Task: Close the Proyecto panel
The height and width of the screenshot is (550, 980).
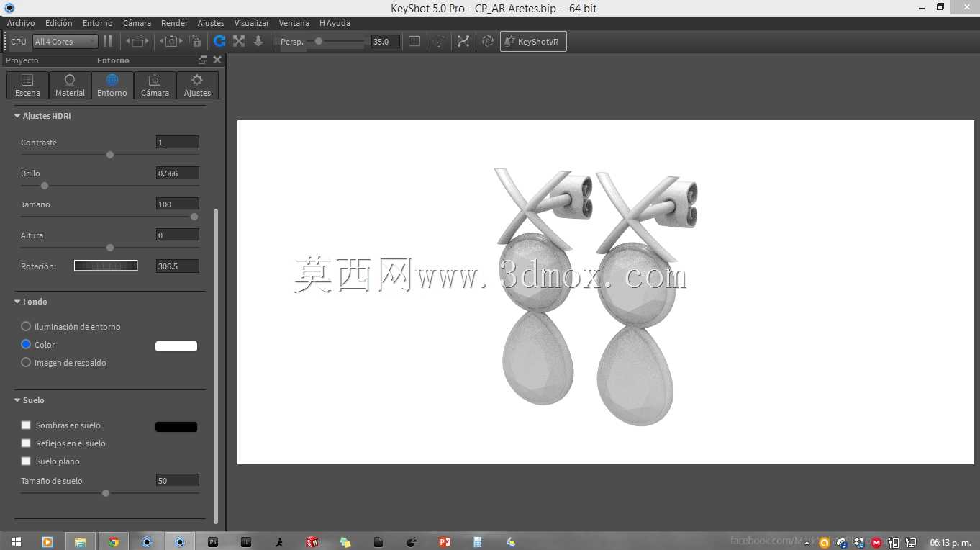Action: [x=217, y=60]
